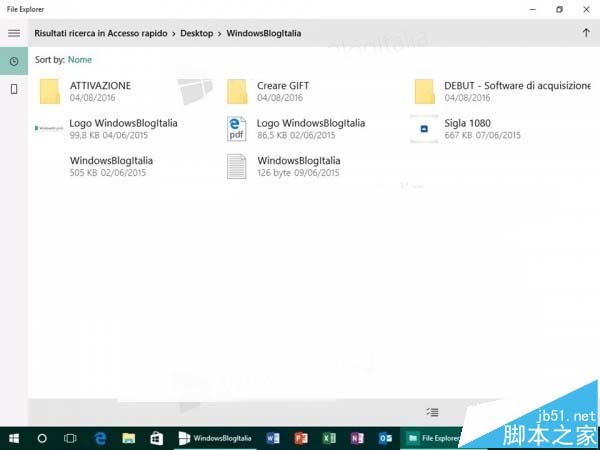Image resolution: width=600 pixels, height=450 pixels.
Task: Click the multi-select list icon in bottom bar
Action: (x=432, y=412)
